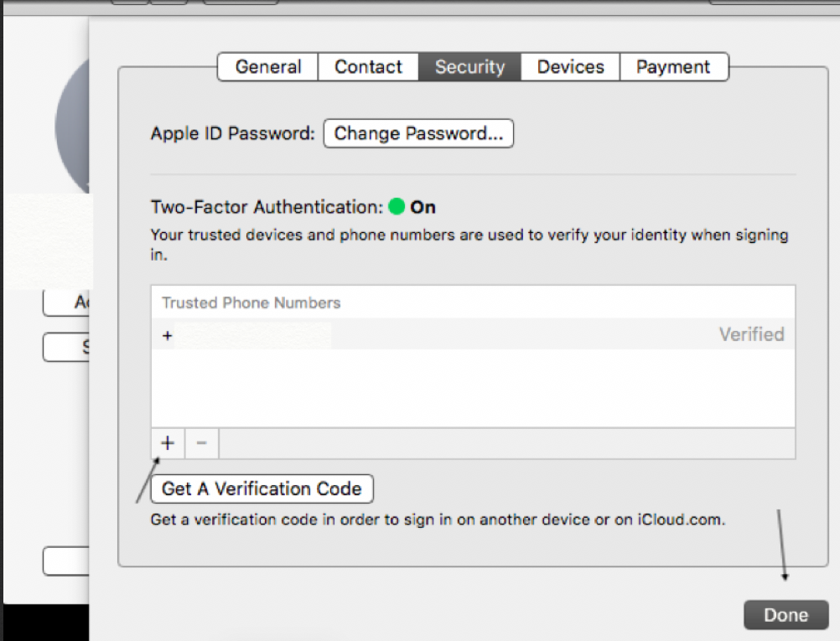Select the Security tab
This screenshot has height=641, width=840.
point(469,67)
